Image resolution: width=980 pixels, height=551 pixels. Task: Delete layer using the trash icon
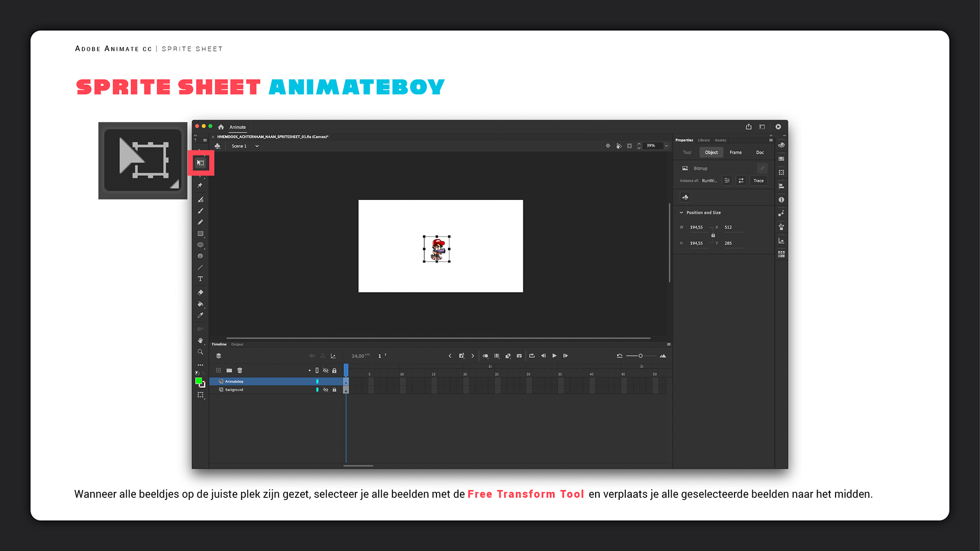coord(240,370)
